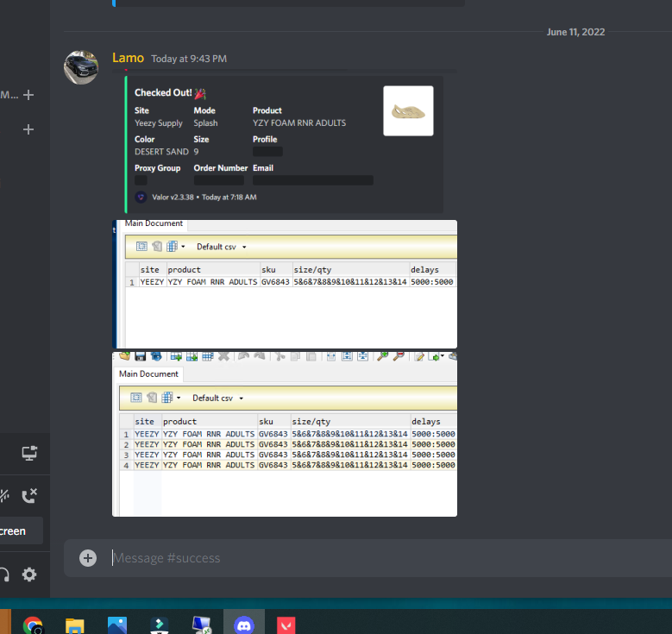
Task: Select Main Document tab in single-row CSV image
Action: tap(154, 223)
